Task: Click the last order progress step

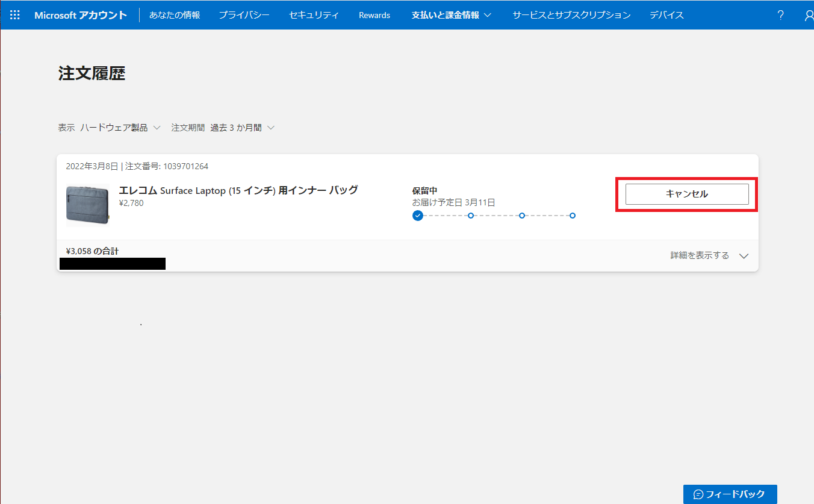Action: pos(573,216)
